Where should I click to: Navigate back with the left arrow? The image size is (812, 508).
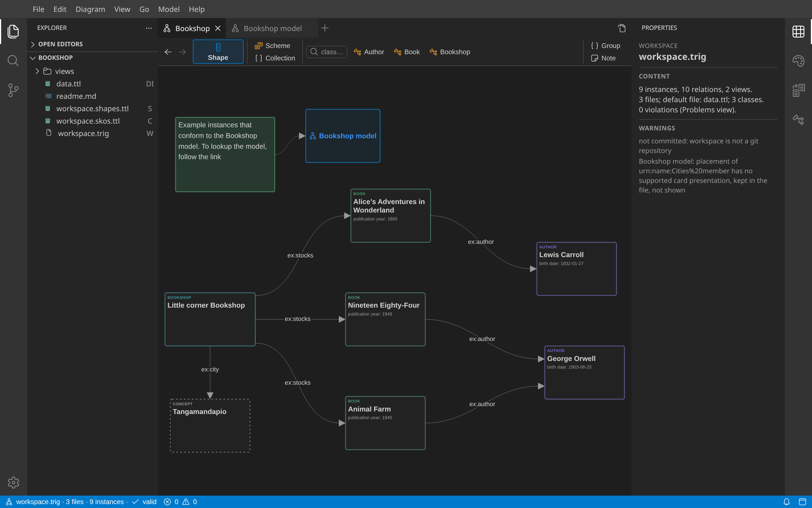tap(168, 52)
